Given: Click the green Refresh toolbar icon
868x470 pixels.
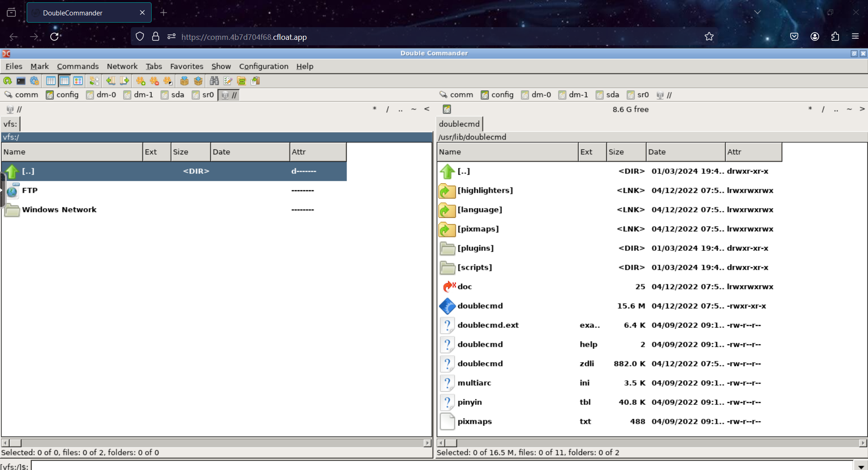Looking at the screenshot, I should click(x=7, y=81).
